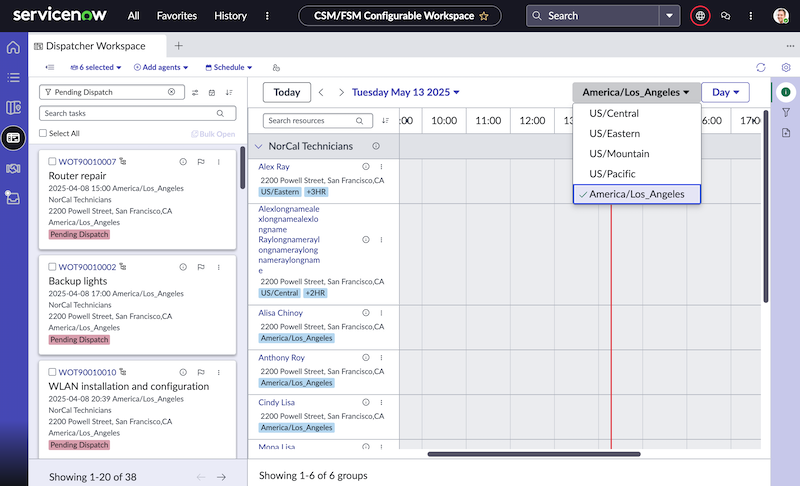Image resolution: width=800 pixels, height=486 pixels.
Task: Clear the Pending Dispatch filter
Action: (x=171, y=92)
